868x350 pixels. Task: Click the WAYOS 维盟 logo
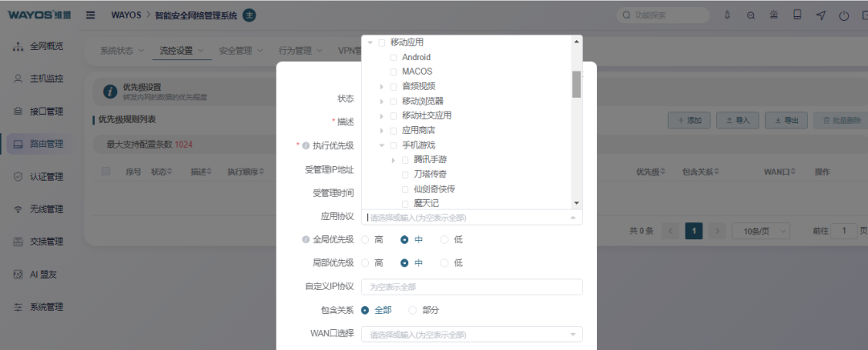click(39, 15)
